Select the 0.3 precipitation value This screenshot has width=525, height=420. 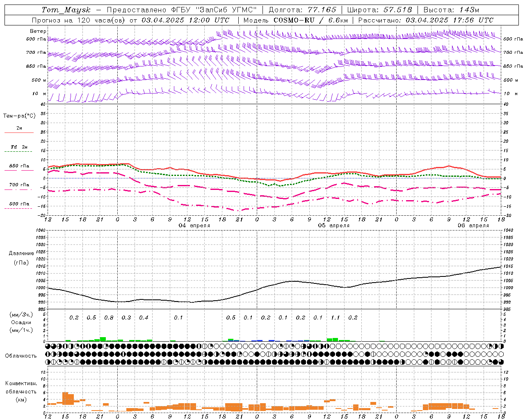(126, 318)
